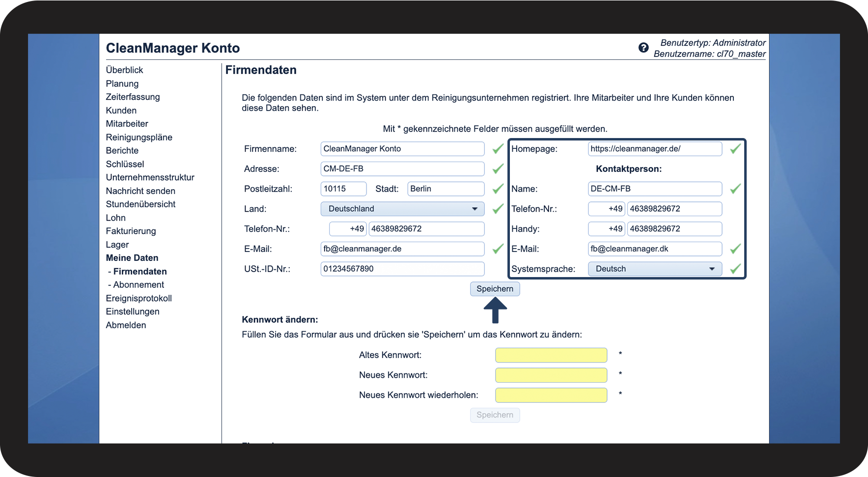Viewport: 868px width, 477px height.
Task: Click the green checkmark beside Homepage
Action: [735, 149]
